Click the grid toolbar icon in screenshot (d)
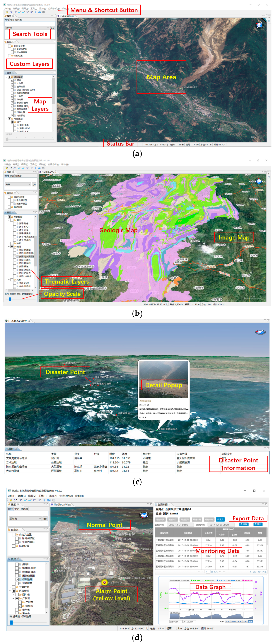 (x=54, y=500)
